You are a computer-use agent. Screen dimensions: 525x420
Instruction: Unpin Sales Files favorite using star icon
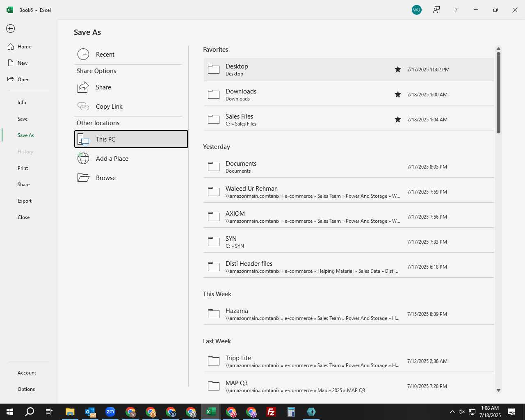(x=398, y=119)
